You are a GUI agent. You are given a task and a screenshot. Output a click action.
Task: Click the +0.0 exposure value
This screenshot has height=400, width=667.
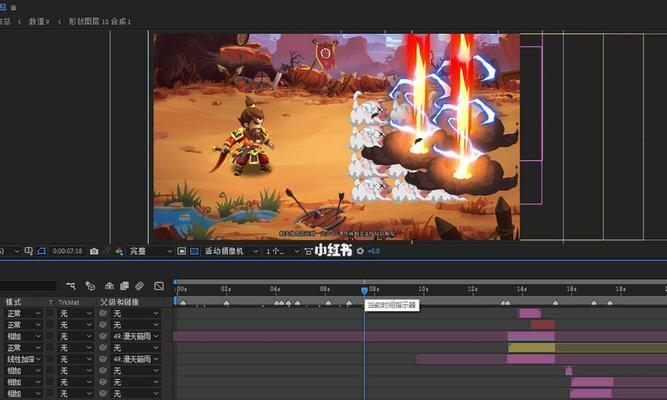373,251
